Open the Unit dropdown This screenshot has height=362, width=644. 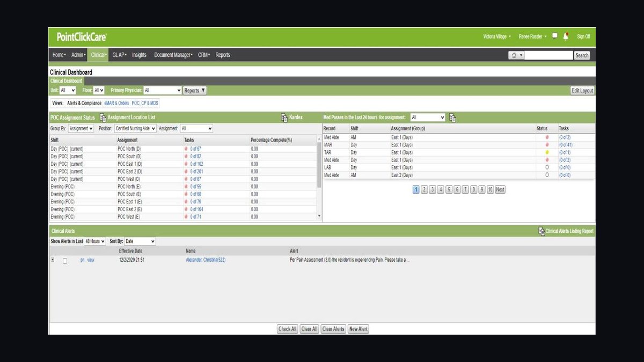(68, 91)
